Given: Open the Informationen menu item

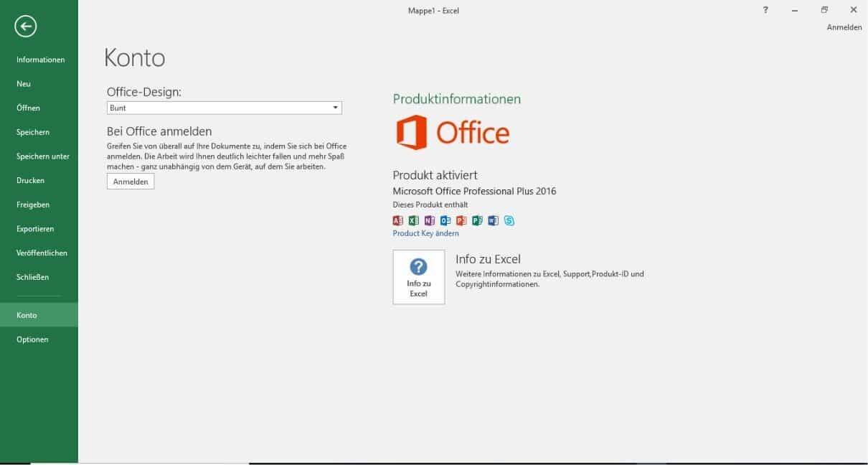Looking at the screenshot, I should pos(40,60).
